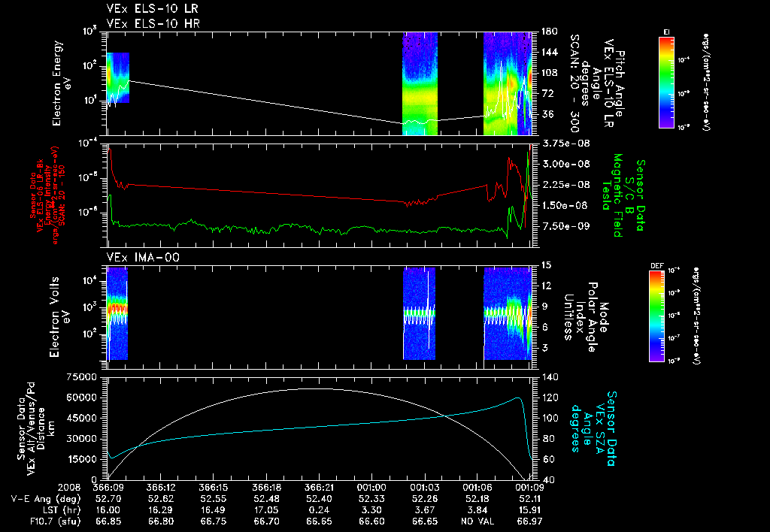Viewport: 770px width, 532px height.
Task: Click the pitch angle tick label '108'
Action: point(550,73)
